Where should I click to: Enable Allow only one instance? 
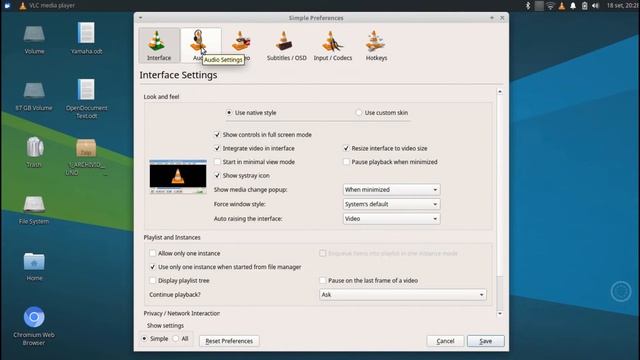point(185,253)
